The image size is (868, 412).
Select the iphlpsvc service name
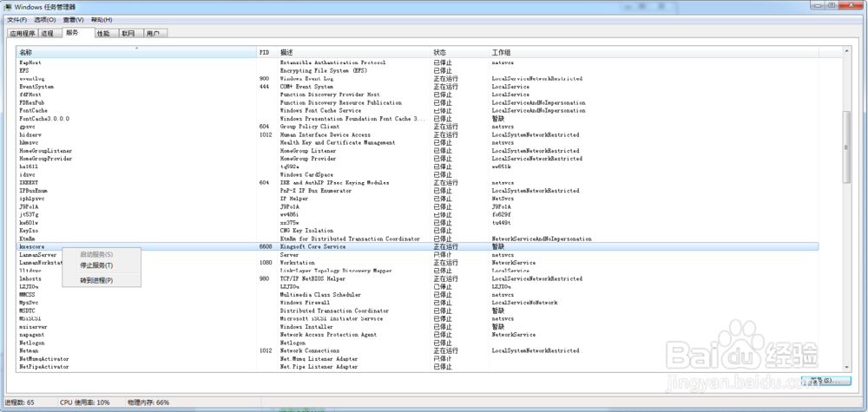click(31, 199)
